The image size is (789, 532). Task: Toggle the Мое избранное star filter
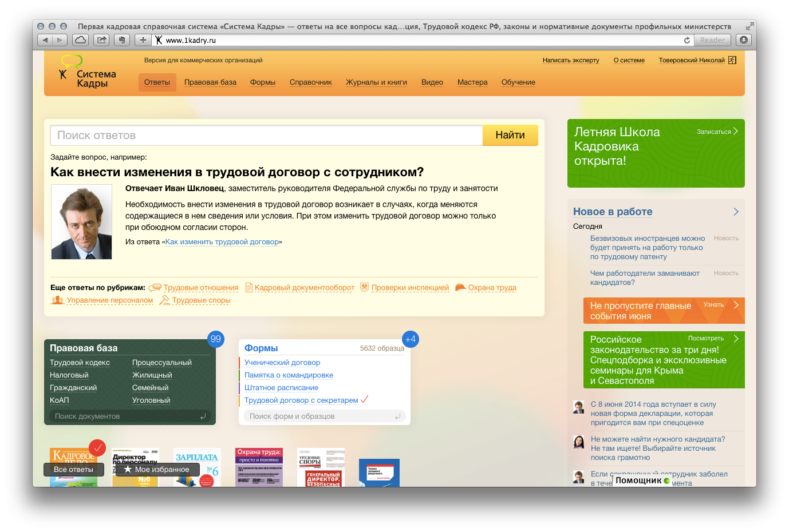[x=157, y=470]
